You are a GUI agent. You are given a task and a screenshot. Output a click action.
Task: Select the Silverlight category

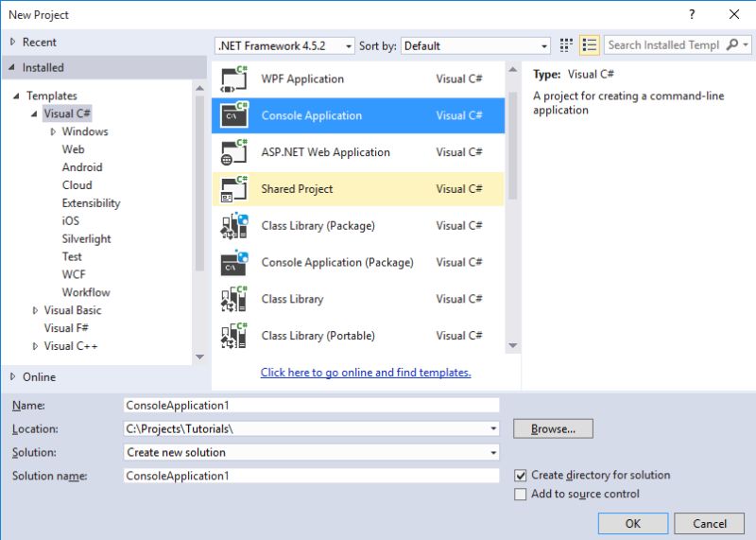pyautogui.click(x=86, y=239)
